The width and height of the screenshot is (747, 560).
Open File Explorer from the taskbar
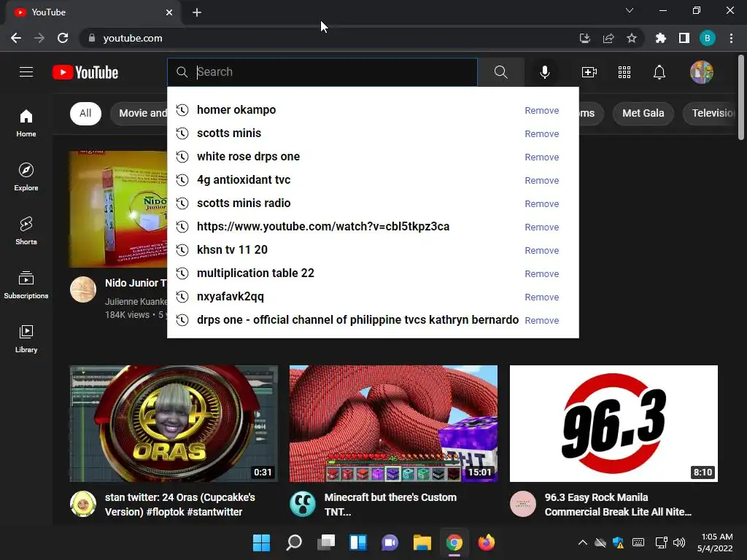(x=422, y=542)
